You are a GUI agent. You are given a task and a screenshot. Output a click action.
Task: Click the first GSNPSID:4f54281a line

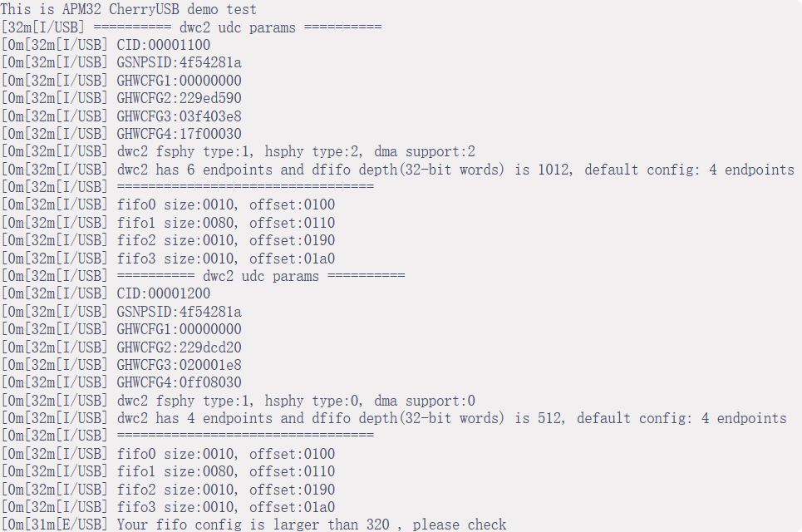179,62
